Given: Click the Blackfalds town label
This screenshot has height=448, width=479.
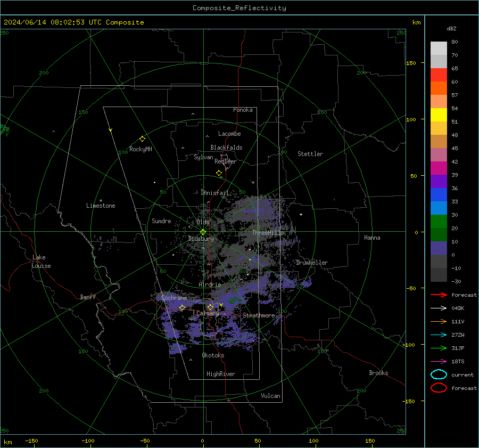Looking at the screenshot, I should click(x=226, y=148).
